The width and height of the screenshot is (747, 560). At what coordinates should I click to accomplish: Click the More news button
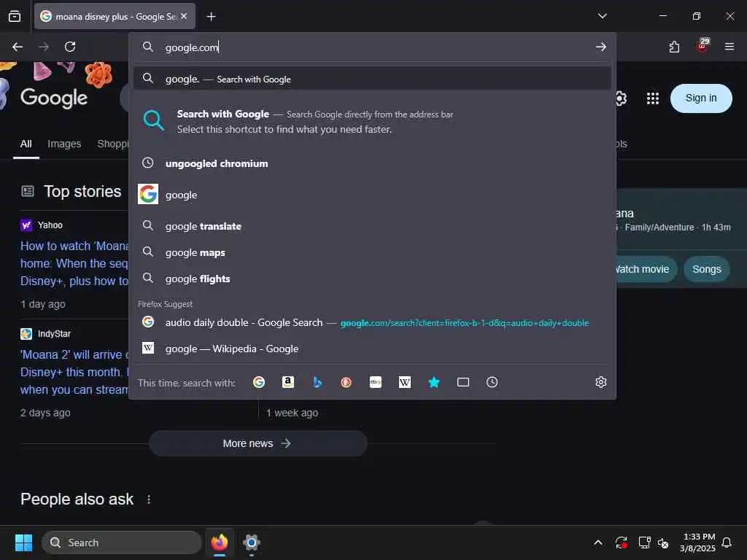tap(258, 443)
